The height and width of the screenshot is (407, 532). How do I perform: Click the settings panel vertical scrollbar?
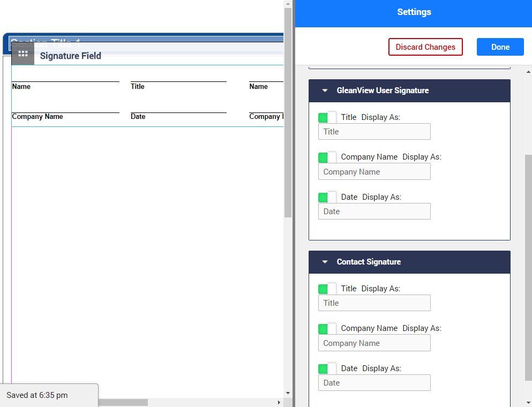click(528, 268)
